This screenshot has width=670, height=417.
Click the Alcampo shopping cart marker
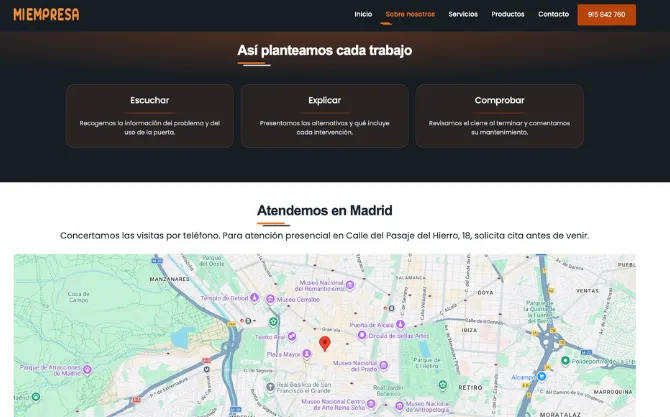point(542,376)
